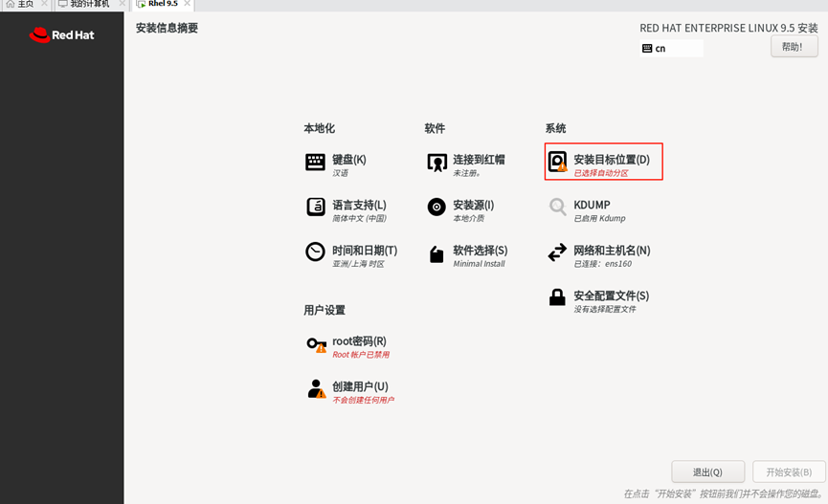828x504 pixels.
Task: Click the '简体中文 (中国)' status text
Action: pos(359,218)
